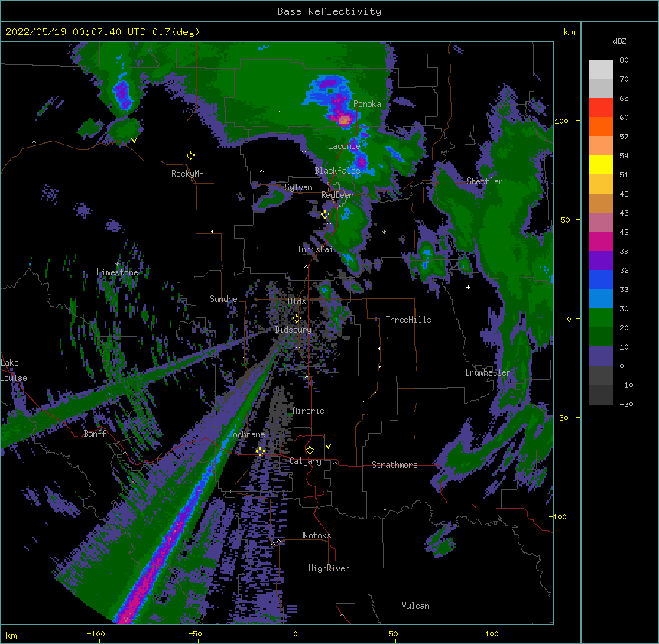The height and width of the screenshot is (644, 659).
Task: Click the white asterisk marker above Limestone label
Action: [x=118, y=265]
